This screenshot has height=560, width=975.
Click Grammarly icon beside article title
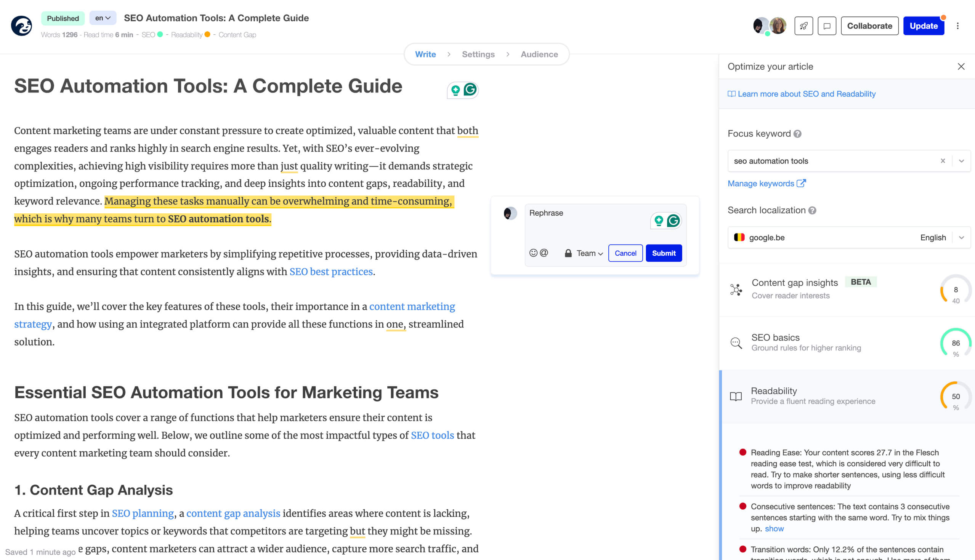[470, 90]
